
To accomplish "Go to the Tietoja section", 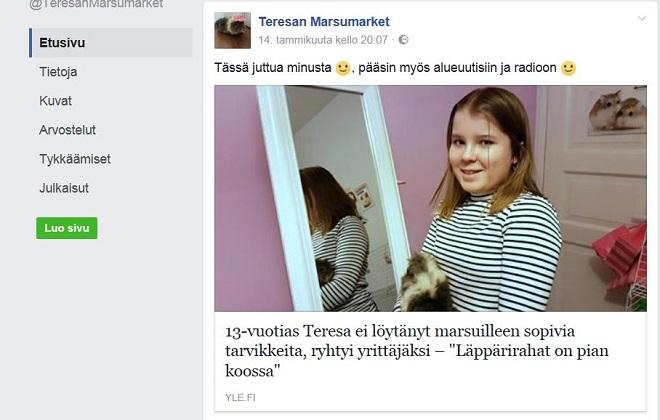I will point(58,72).
